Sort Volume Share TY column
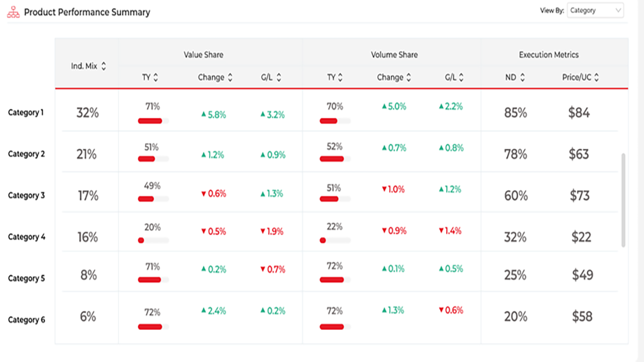 pyautogui.click(x=340, y=77)
